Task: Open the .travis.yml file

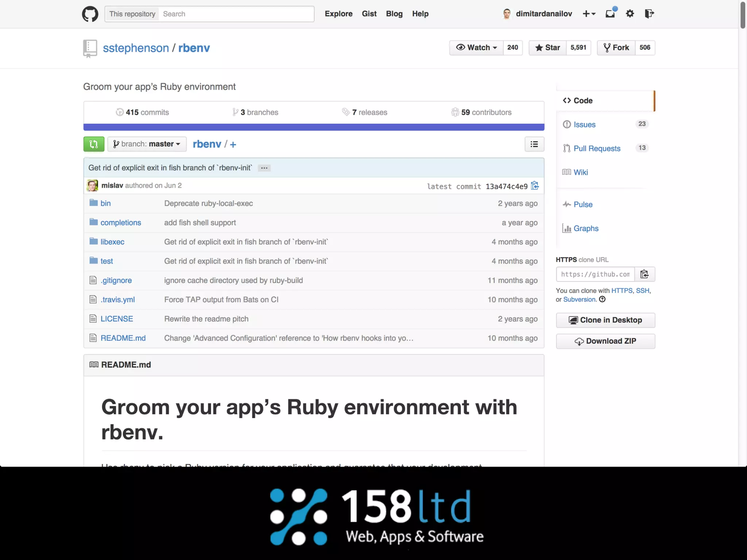Action: (x=117, y=300)
